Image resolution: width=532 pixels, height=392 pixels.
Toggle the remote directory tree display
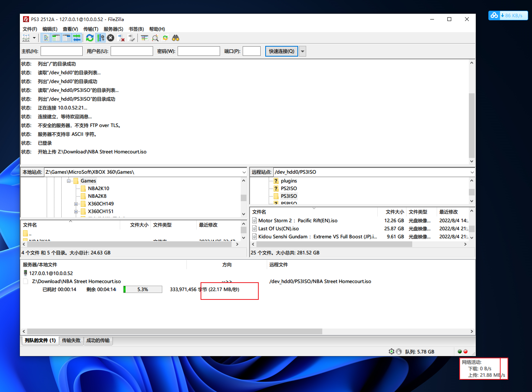pyautogui.click(x=67, y=38)
